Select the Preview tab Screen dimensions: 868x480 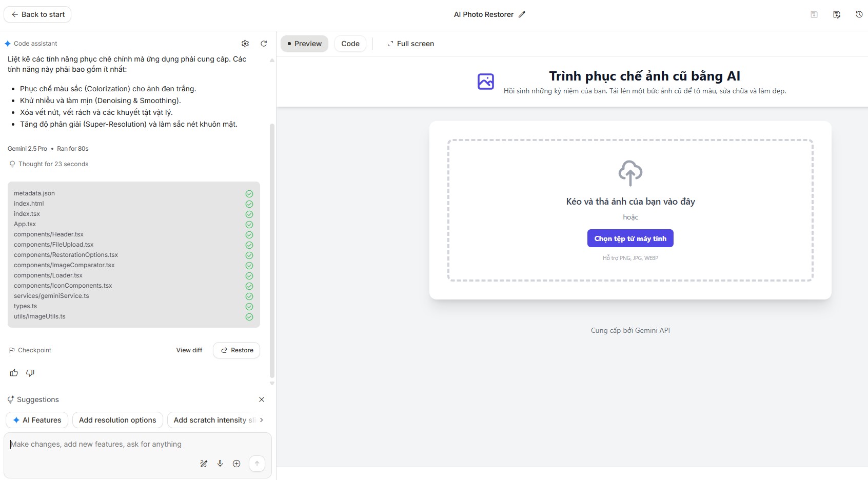pos(304,44)
